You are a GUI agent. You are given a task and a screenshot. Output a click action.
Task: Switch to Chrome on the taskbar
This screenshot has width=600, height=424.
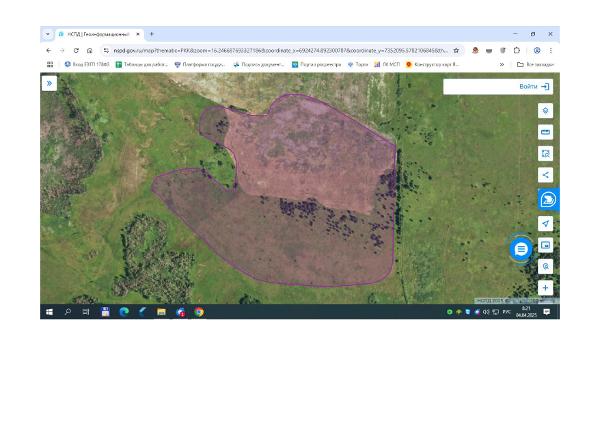pyautogui.click(x=199, y=312)
